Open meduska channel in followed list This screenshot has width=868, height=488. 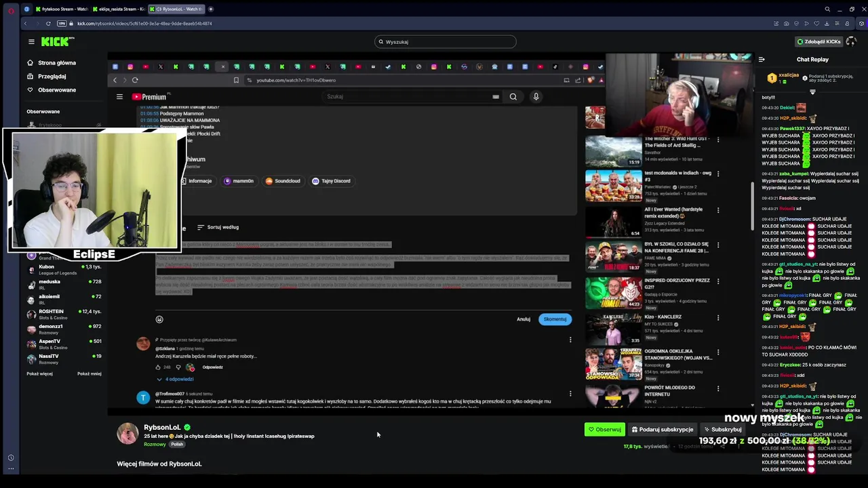[64, 284]
